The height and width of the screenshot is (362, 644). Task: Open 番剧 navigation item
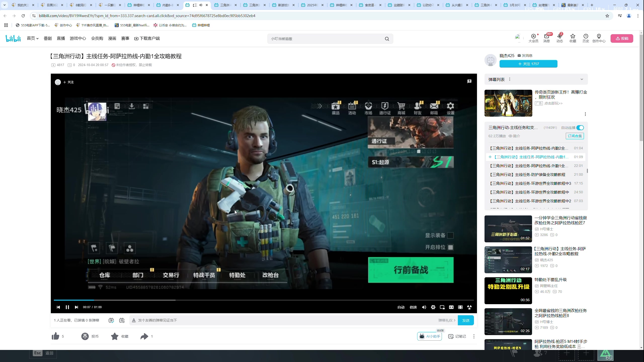coord(48,38)
